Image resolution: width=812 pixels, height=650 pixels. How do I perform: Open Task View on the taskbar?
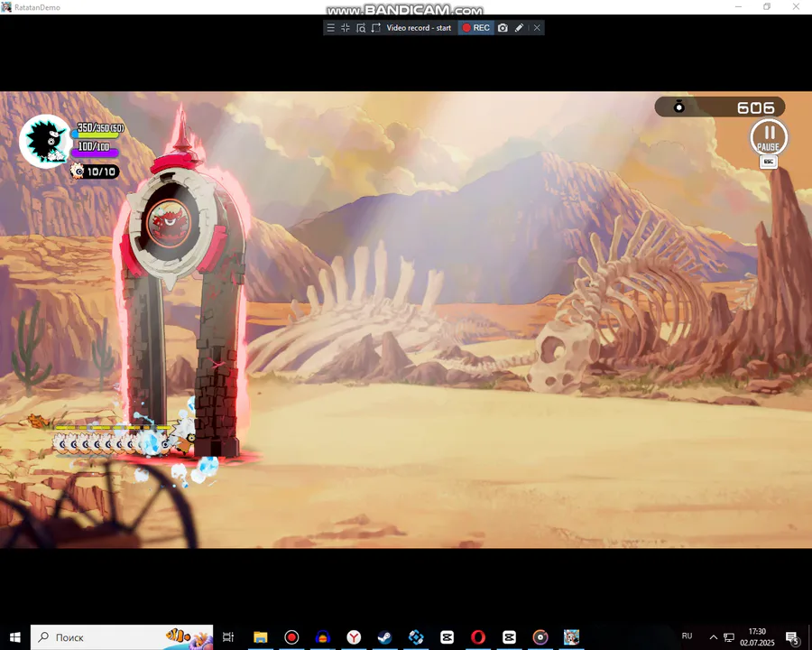point(228,637)
